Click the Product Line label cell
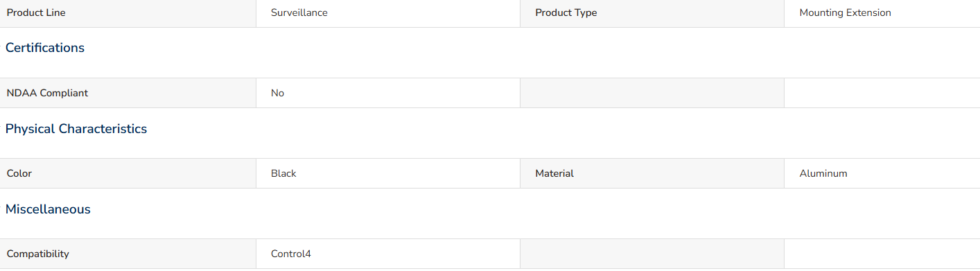 128,13
